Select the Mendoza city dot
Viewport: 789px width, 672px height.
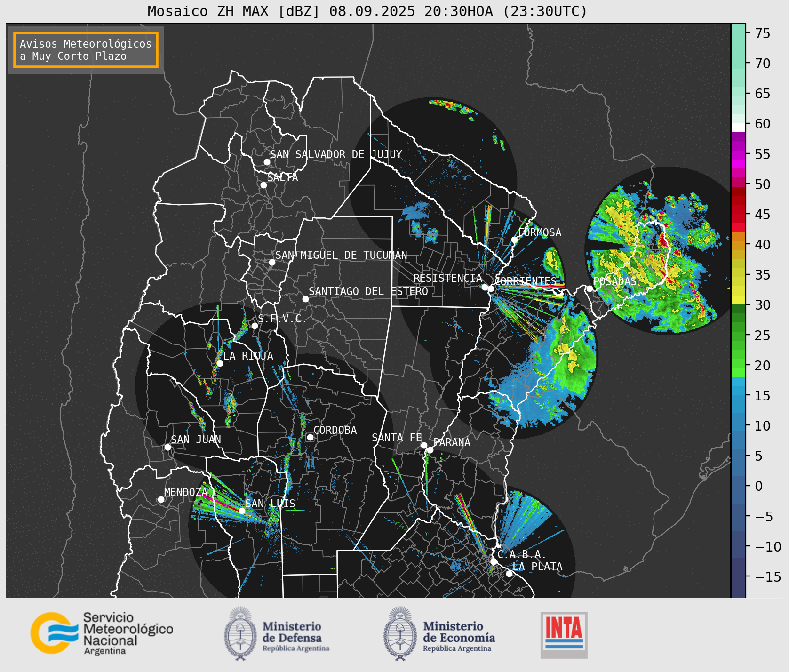161,499
